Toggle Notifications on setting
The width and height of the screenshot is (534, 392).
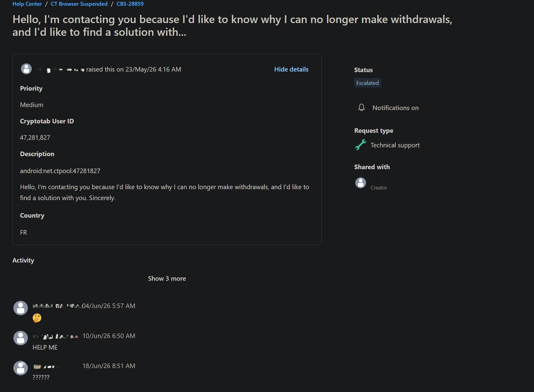point(388,108)
